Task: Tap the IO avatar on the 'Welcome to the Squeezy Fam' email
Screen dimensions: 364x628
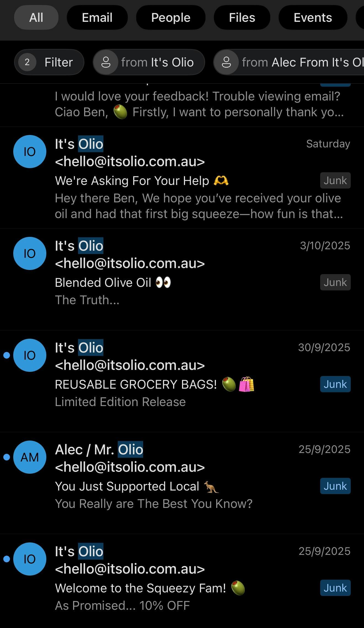Action: 30,559
